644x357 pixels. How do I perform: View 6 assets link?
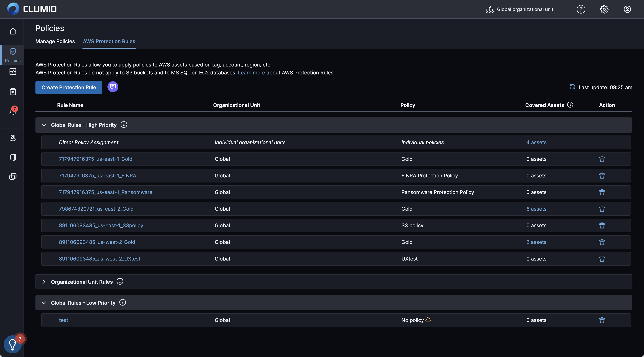point(536,209)
